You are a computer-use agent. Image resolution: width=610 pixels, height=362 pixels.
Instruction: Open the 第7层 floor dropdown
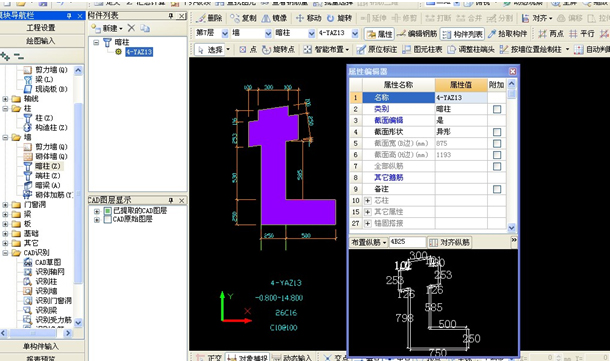[x=225, y=34]
